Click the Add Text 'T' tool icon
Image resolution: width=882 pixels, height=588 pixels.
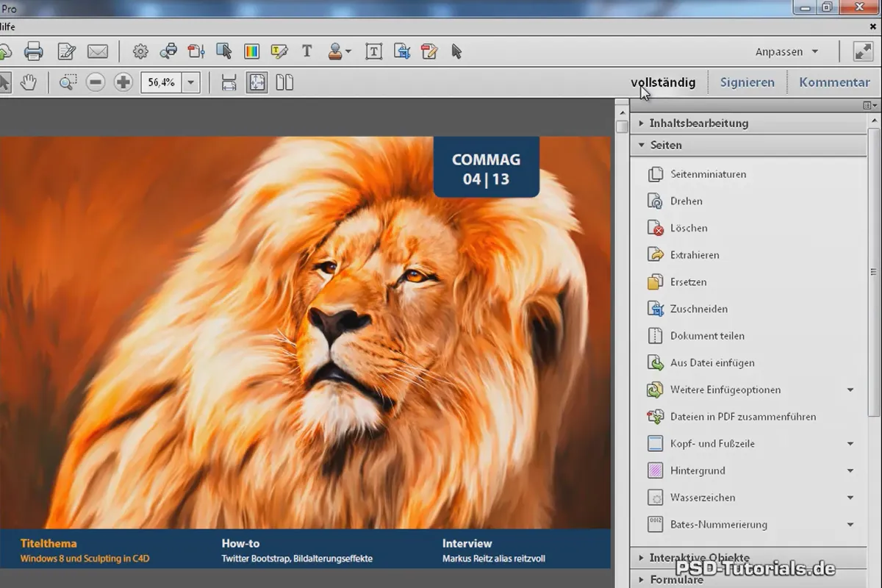tap(307, 51)
